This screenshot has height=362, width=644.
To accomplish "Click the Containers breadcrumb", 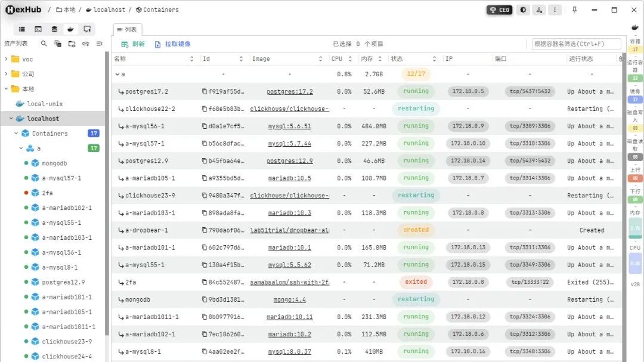I will [157, 10].
